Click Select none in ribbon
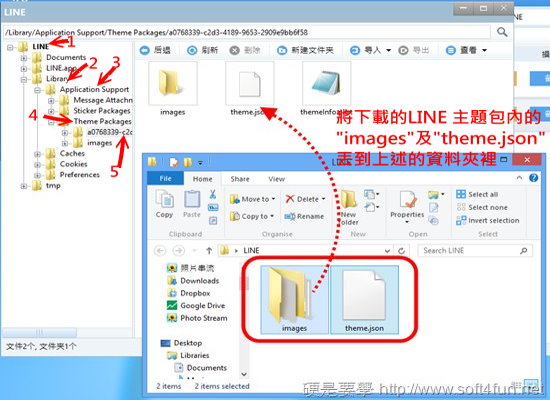 482,207
